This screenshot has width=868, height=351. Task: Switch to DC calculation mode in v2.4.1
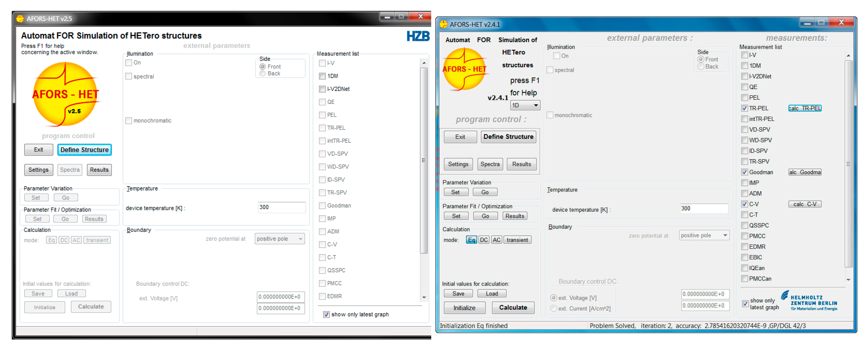pyautogui.click(x=483, y=240)
